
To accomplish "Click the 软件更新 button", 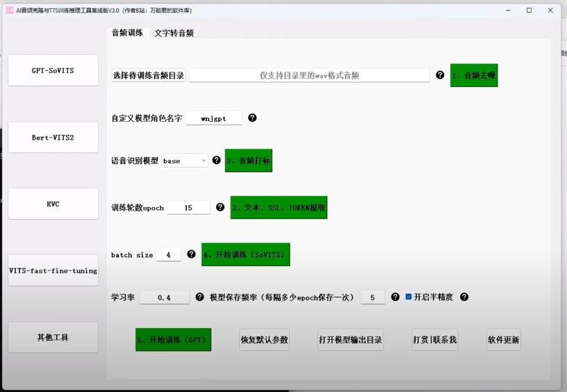I will (504, 340).
